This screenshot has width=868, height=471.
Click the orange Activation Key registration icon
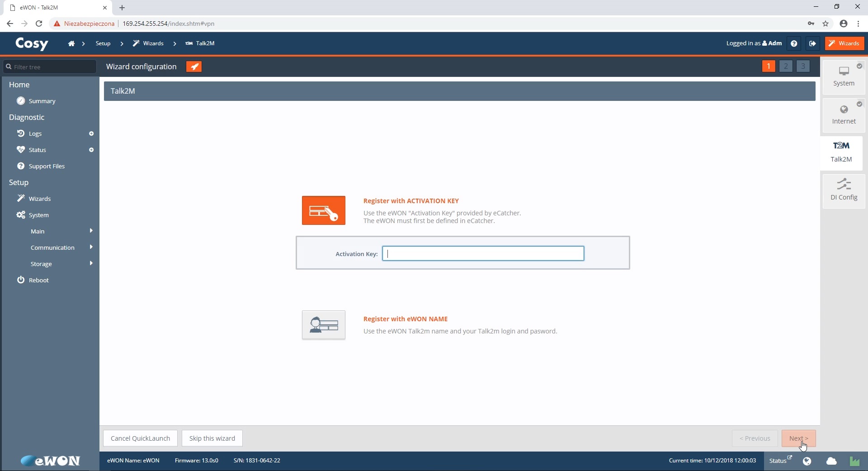[323, 210]
